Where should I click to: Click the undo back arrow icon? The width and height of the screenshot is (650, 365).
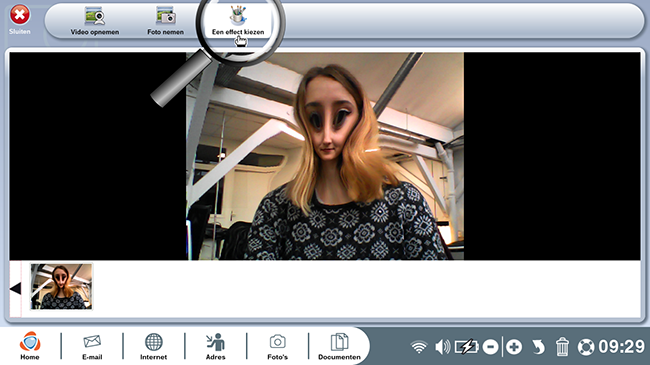coord(538,347)
